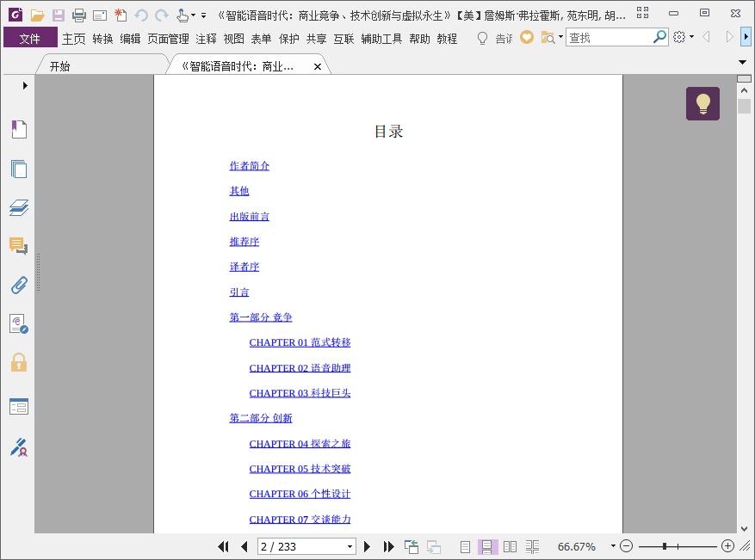Select single page view mode
Screen dimensions: 755x560
(465, 546)
